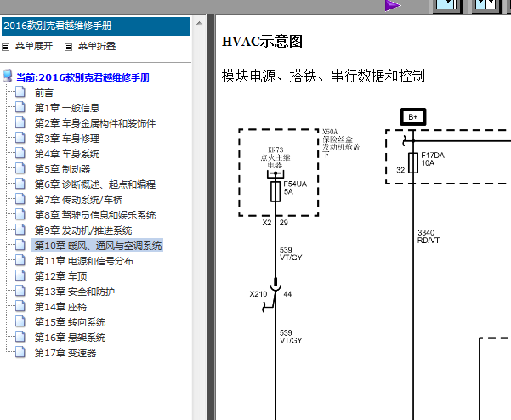Click the page icon beside 前言
Screen dimensions: 511x420
[20, 92]
